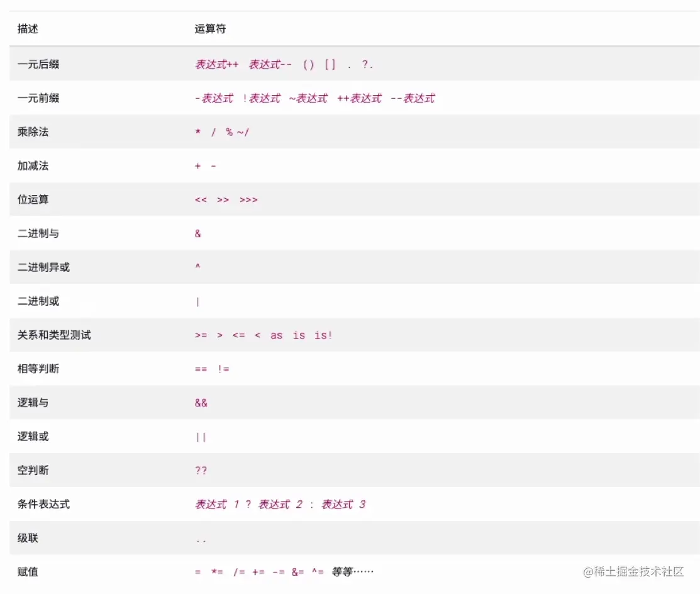Click the ?? null-check operator code
700x594 pixels.
[201, 471]
